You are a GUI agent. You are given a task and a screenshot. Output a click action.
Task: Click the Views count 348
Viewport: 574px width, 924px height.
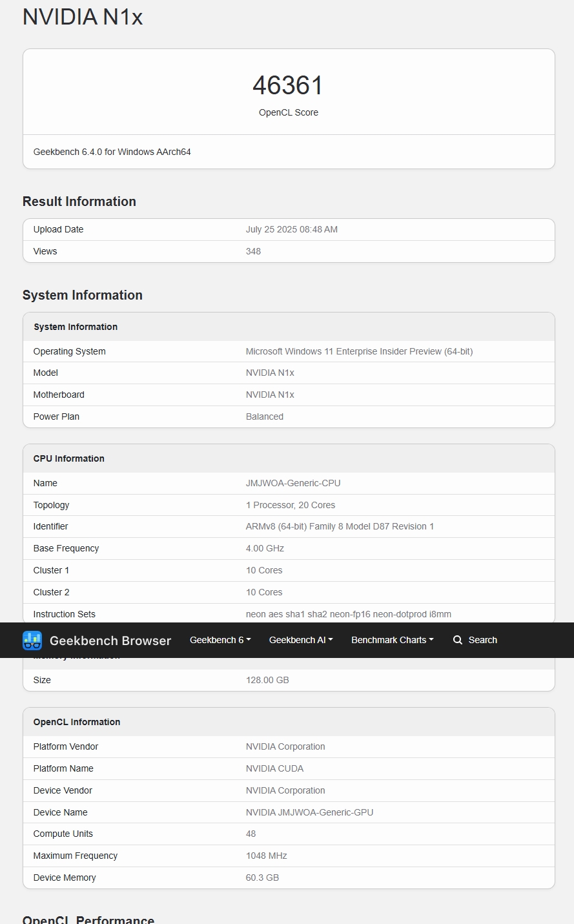253,251
